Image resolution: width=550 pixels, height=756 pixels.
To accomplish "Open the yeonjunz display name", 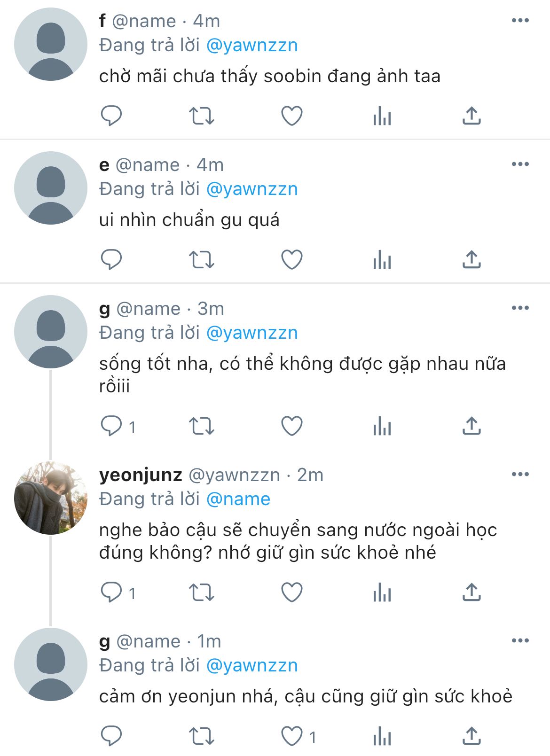I will click(x=141, y=475).
